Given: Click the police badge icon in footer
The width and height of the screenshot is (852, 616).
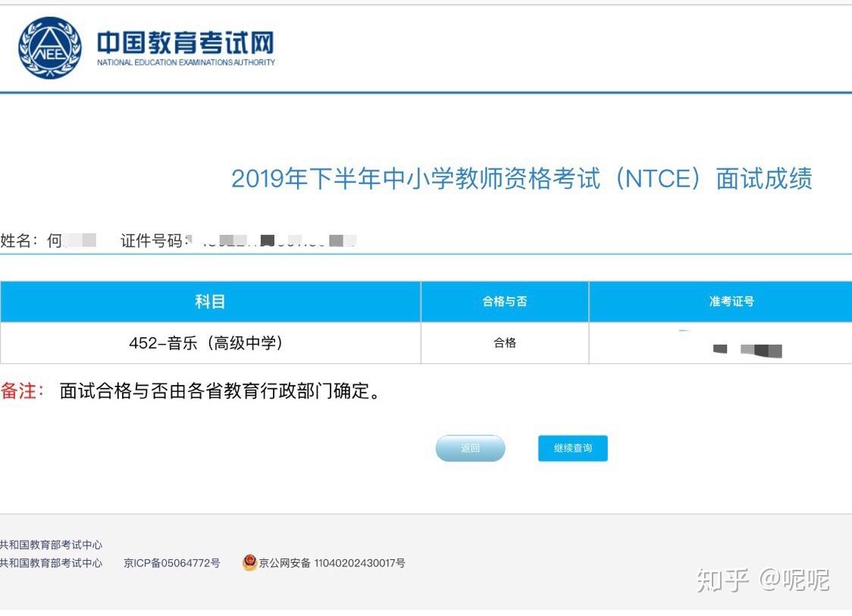Looking at the screenshot, I should pyautogui.click(x=249, y=562).
